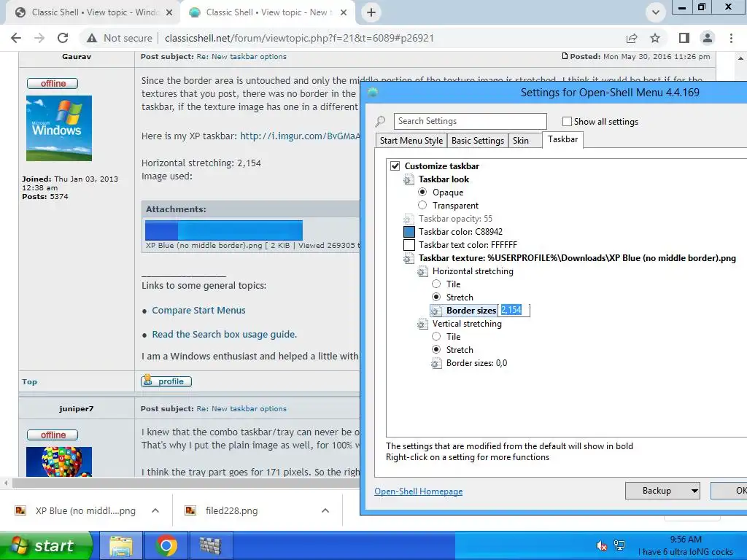Switch to Start Menu Style tab
Screen dimensions: 747x560
coord(411,141)
